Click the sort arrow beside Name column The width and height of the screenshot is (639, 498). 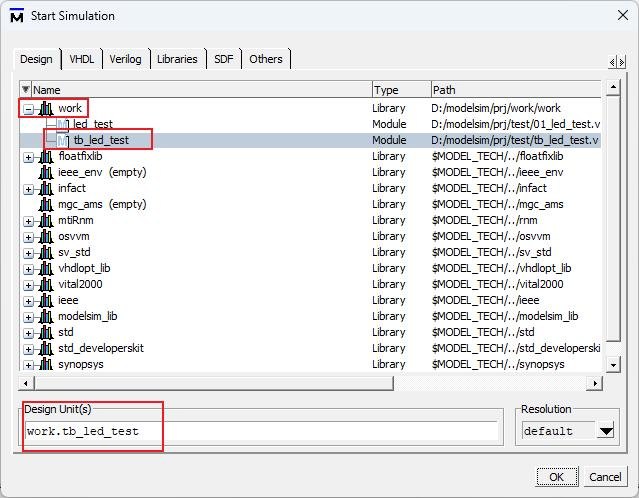pos(26,89)
